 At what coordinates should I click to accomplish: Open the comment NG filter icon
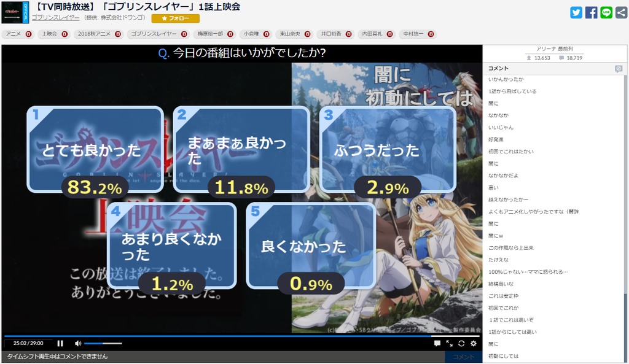618,69
